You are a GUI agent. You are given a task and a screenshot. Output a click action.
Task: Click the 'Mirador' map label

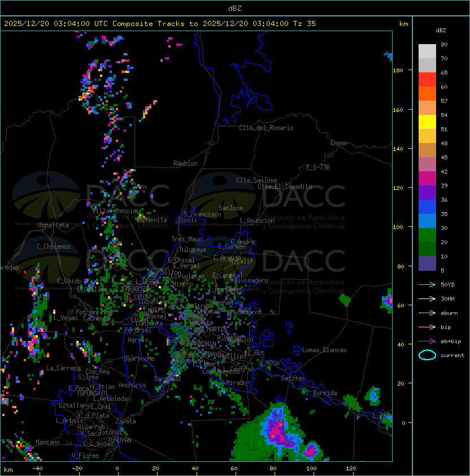click(x=238, y=383)
